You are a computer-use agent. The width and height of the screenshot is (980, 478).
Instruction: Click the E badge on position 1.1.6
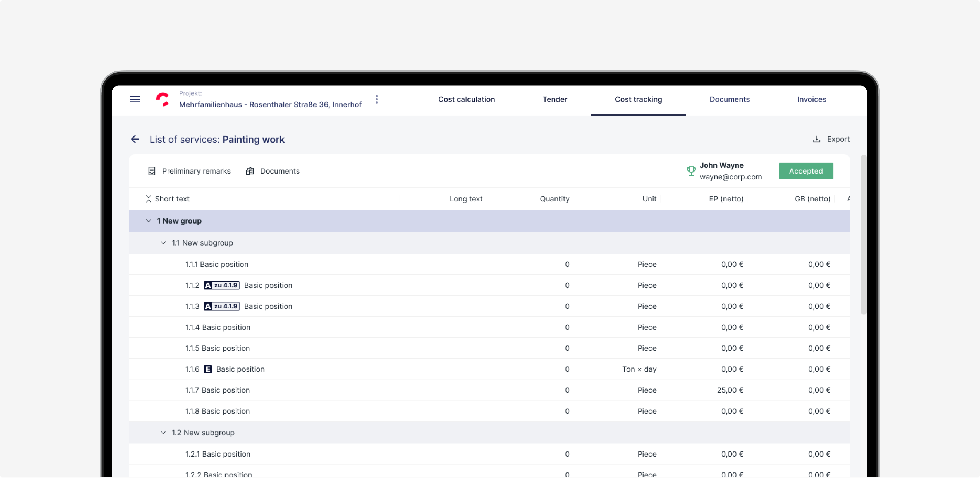[x=208, y=369]
